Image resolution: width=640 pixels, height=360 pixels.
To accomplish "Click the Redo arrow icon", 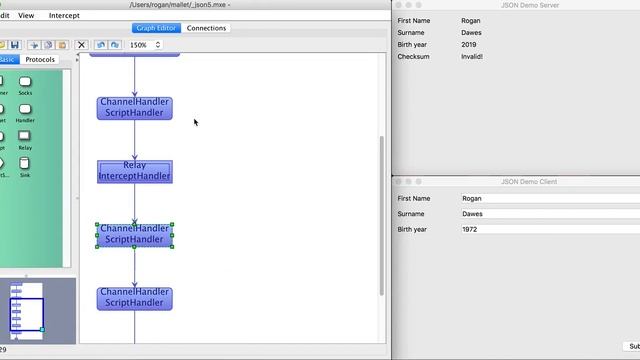I will [115, 45].
